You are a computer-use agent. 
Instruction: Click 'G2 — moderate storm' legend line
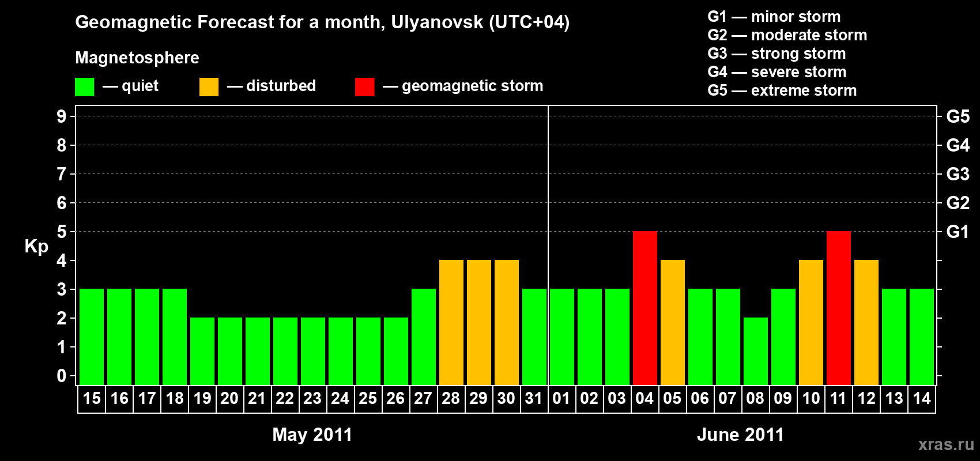click(x=787, y=35)
